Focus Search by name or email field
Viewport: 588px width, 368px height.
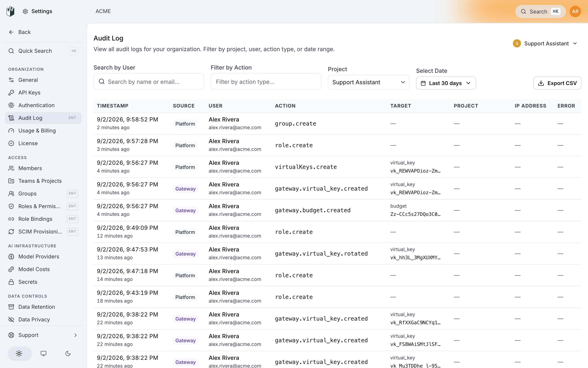pyautogui.click(x=149, y=82)
